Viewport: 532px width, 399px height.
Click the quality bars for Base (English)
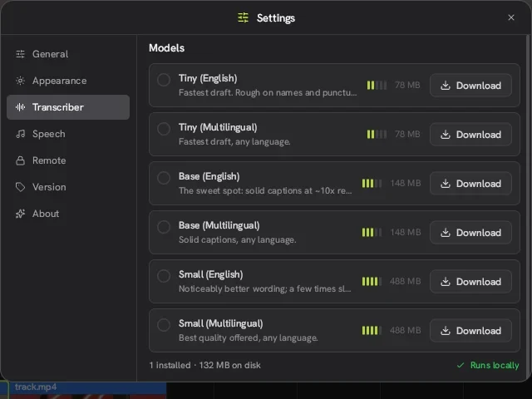pos(372,184)
